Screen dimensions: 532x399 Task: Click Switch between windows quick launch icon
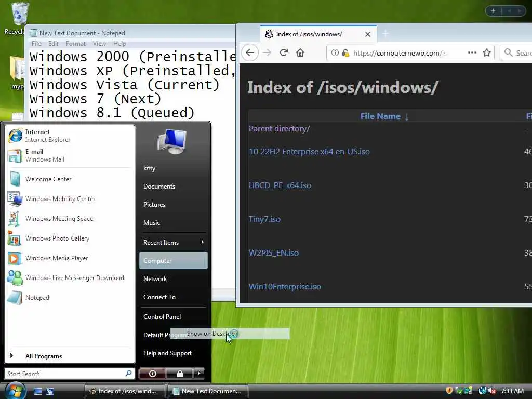point(50,391)
